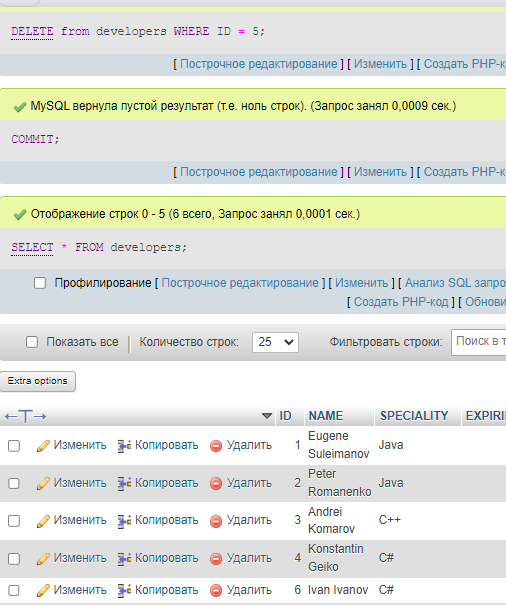Click the Konstantin Geiko name cell
506x605 pixels.
pyautogui.click(x=335, y=558)
